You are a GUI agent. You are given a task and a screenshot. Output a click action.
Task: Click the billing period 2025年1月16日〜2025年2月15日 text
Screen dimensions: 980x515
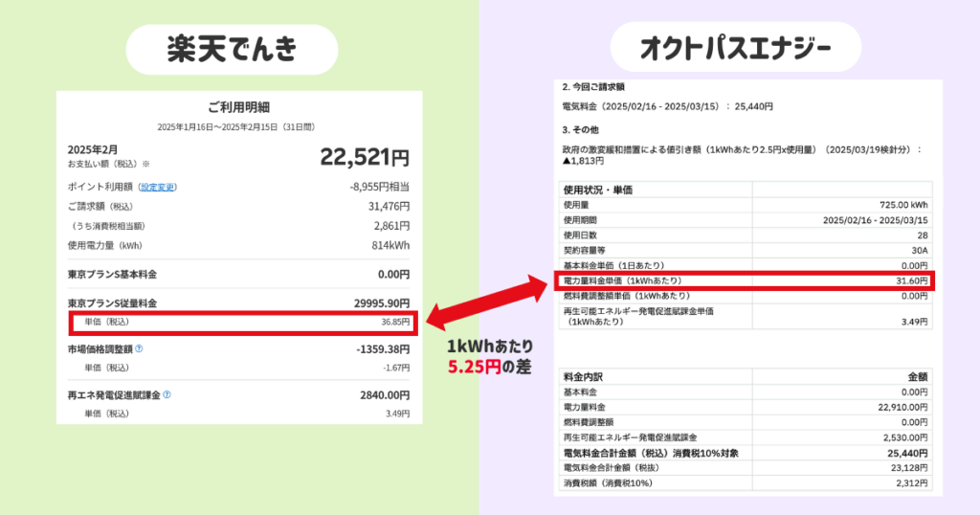[x=237, y=127]
